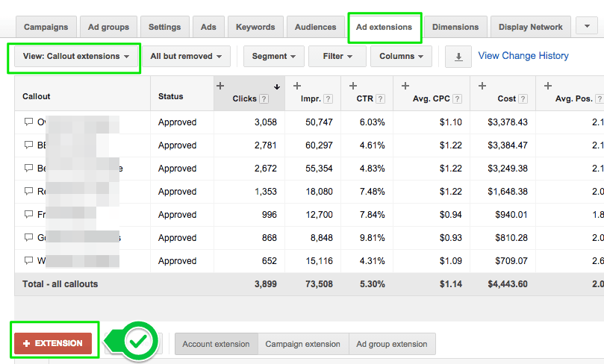Go to the Ads tab
The width and height of the screenshot is (604, 364).
point(208,27)
